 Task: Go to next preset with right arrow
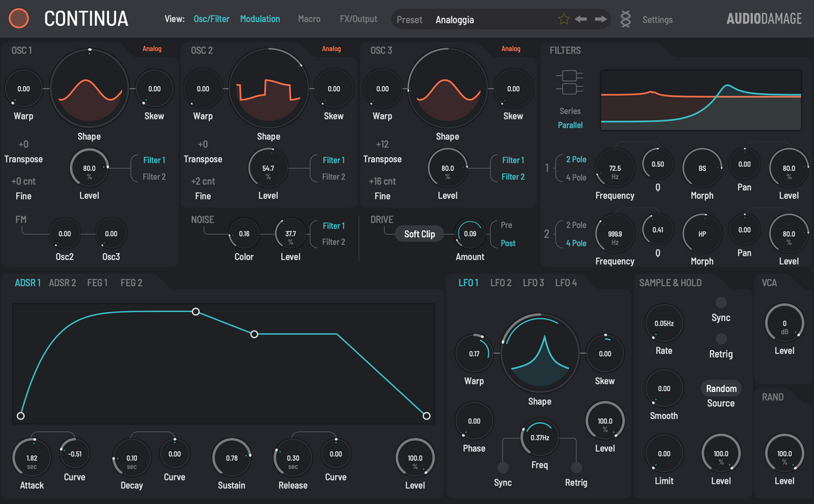[x=600, y=19]
